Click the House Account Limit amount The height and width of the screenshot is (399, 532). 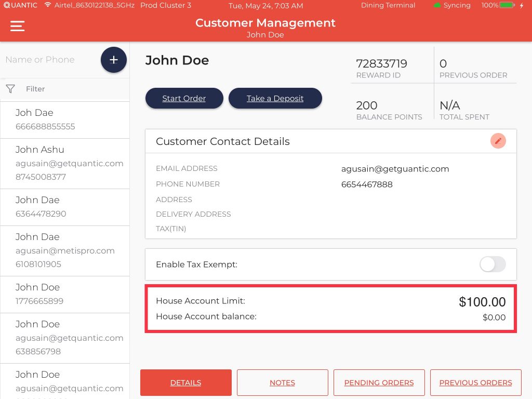482,302
